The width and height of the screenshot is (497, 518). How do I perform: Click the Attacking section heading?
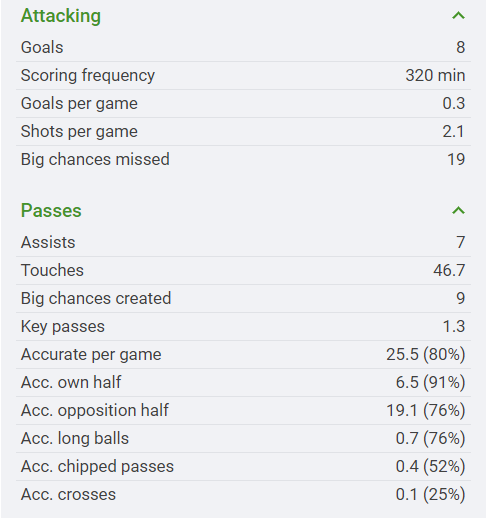pyautogui.click(x=61, y=16)
